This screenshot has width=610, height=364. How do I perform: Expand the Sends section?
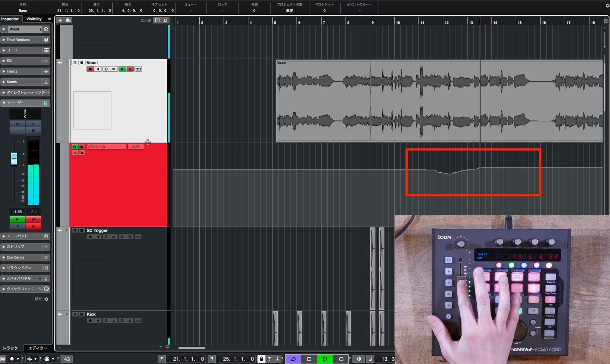pos(4,82)
